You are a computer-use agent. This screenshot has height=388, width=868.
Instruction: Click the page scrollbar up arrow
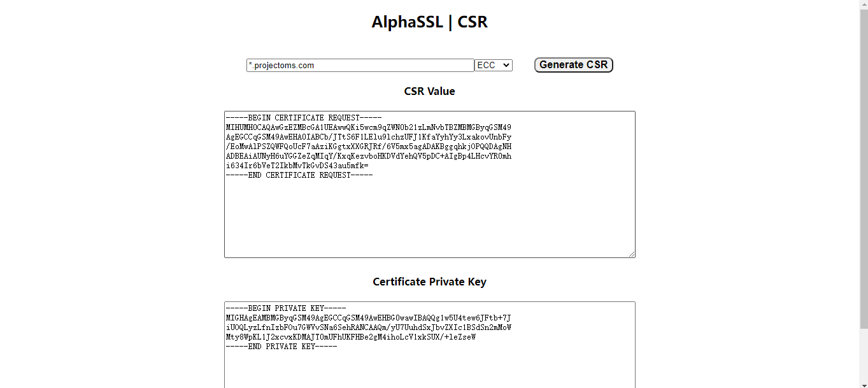pos(864,4)
